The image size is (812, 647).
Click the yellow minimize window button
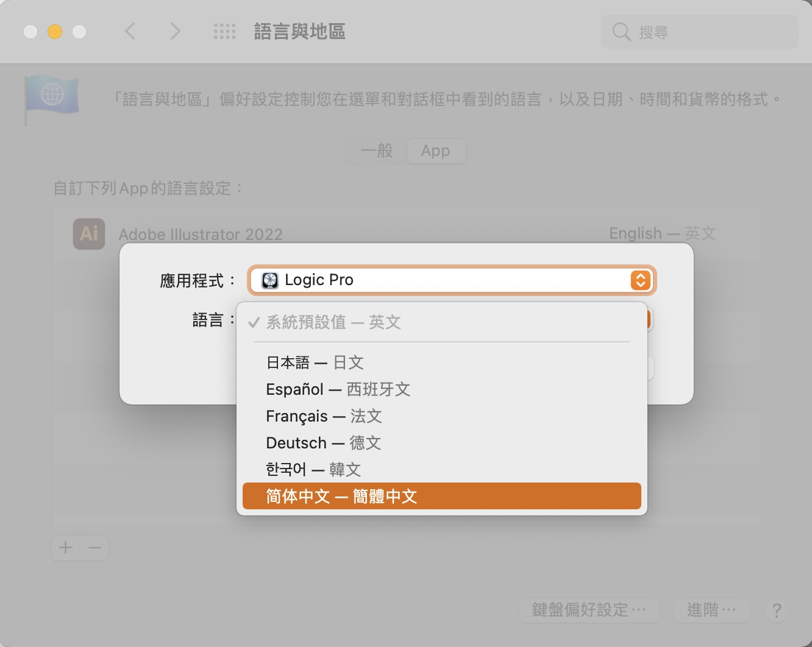click(55, 32)
